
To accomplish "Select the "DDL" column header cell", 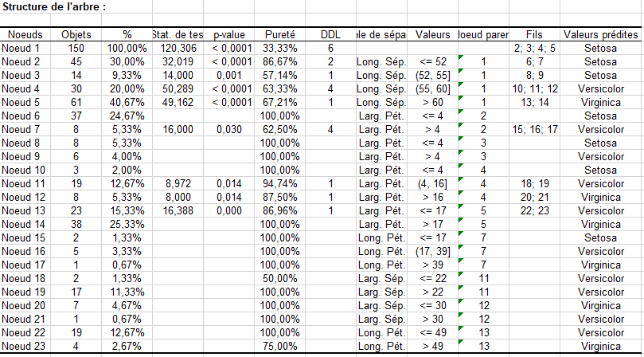I will pyautogui.click(x=330, y=35).
